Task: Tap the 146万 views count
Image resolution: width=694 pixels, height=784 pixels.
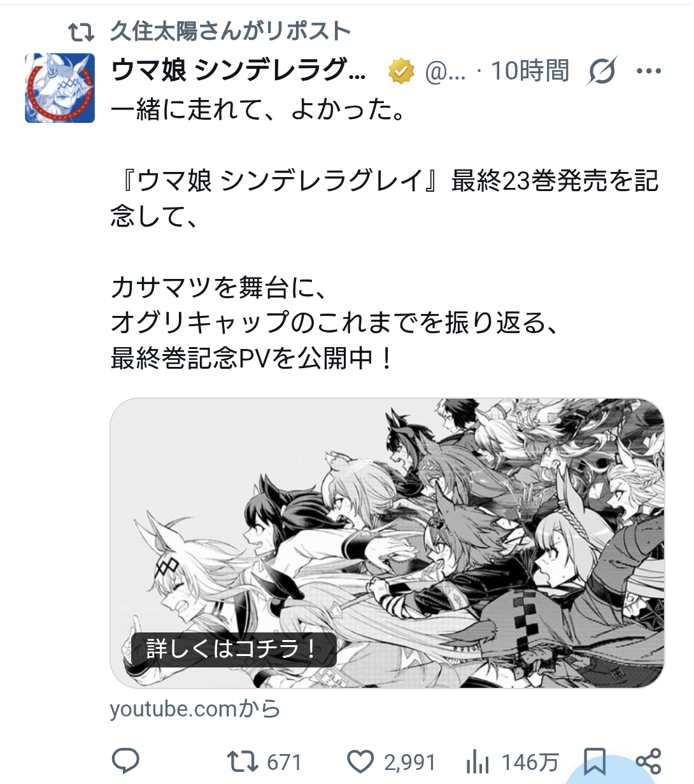Action: point(530,762)
